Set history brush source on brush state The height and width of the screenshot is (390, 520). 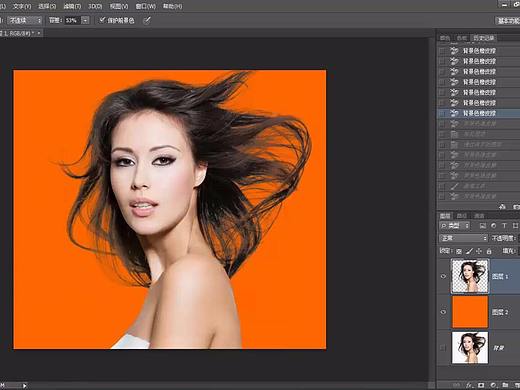pyautogui.click(x=442, y=186)
